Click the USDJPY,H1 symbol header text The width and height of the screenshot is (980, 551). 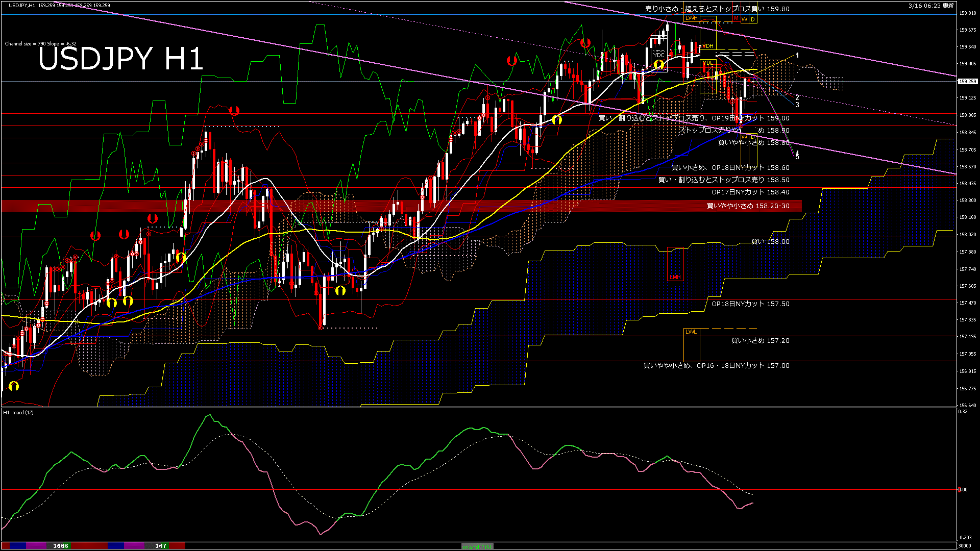pos(22,6)
